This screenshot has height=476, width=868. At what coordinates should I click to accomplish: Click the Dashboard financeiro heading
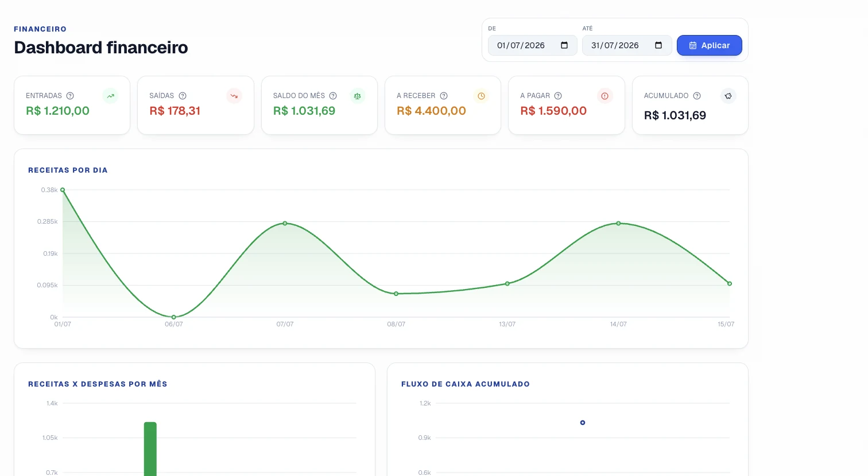pos(101,48)
